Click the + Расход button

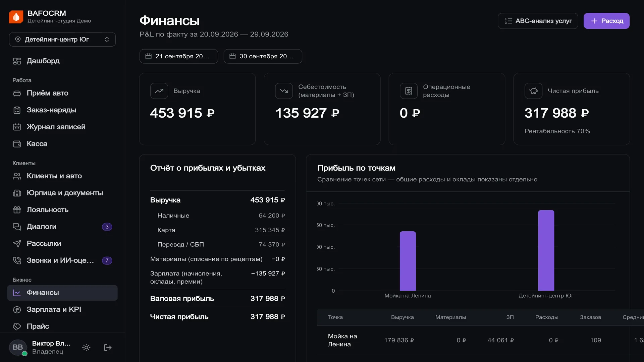(x=606, y=21)
